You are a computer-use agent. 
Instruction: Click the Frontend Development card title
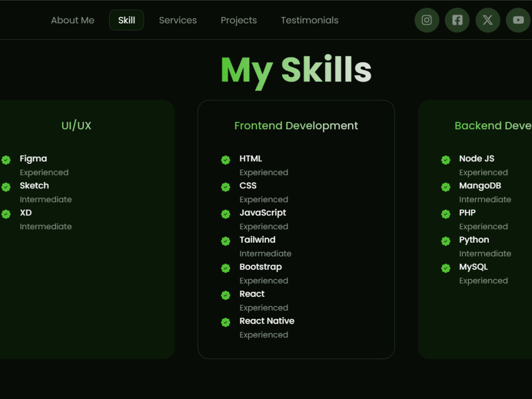[x=296, y=126]
